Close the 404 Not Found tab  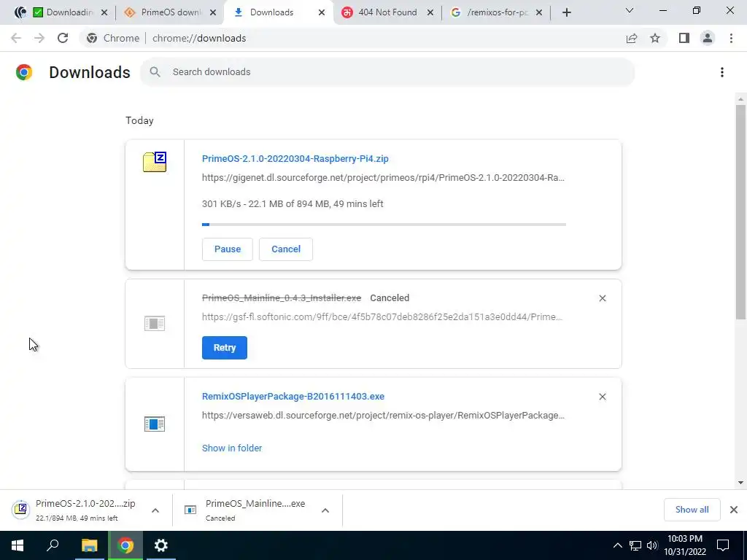430,12
